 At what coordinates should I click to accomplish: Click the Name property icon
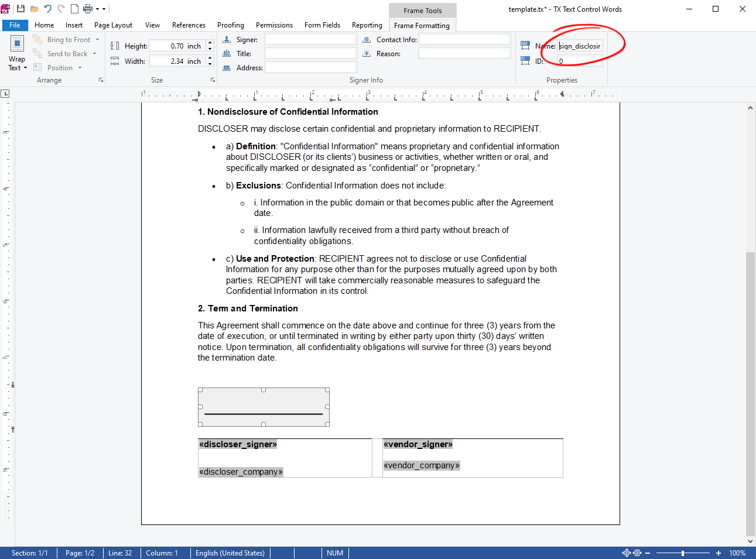525,46
